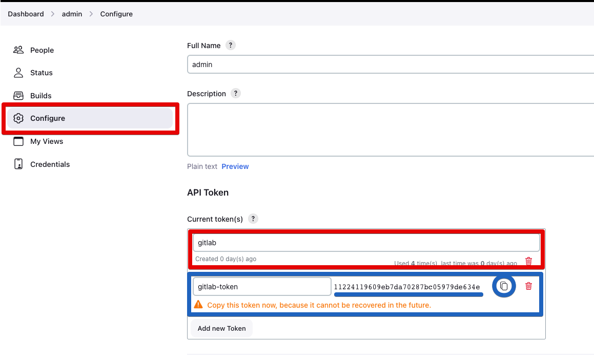
Task: Revoke gitlab-token with its red trash icon
Action: [x=529, y=286]
